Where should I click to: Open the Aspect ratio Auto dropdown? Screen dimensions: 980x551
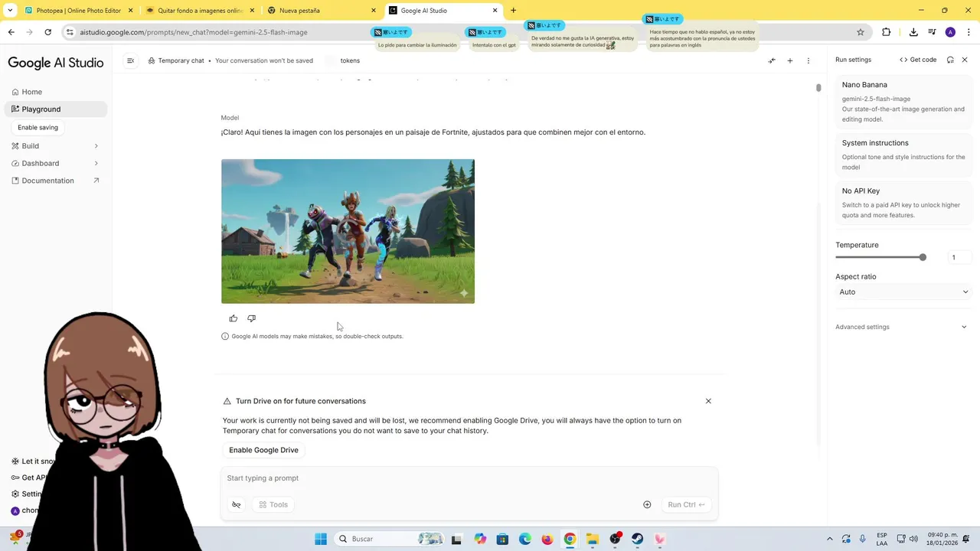(903, 292)
